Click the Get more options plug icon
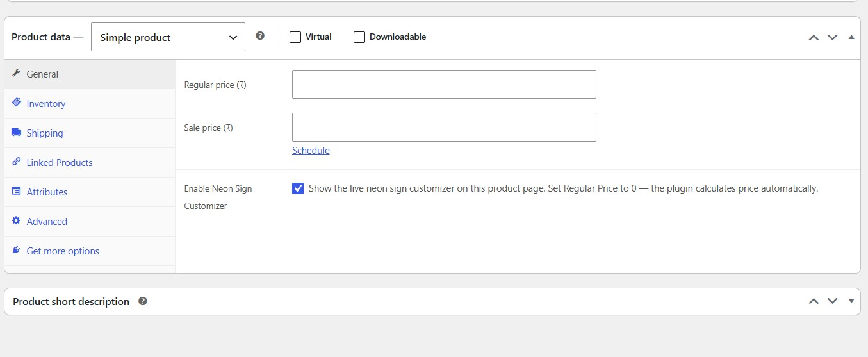Screen dimensions: 868x357 [x=17, y=251]
